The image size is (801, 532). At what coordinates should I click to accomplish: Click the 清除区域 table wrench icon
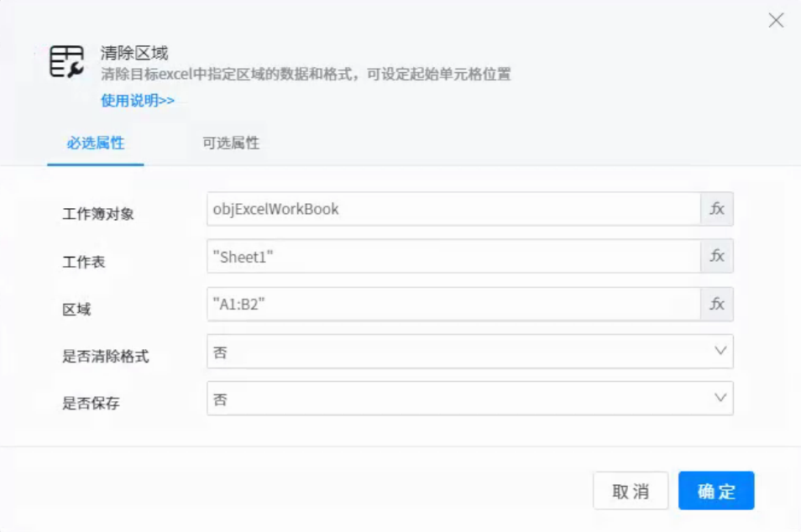[x=66, y=62]
